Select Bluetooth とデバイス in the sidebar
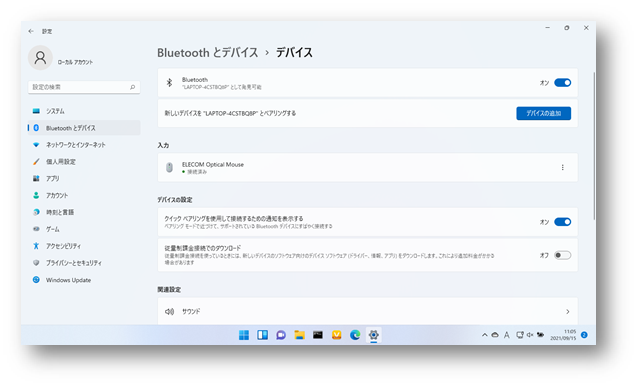 click(x=84, y=128)
